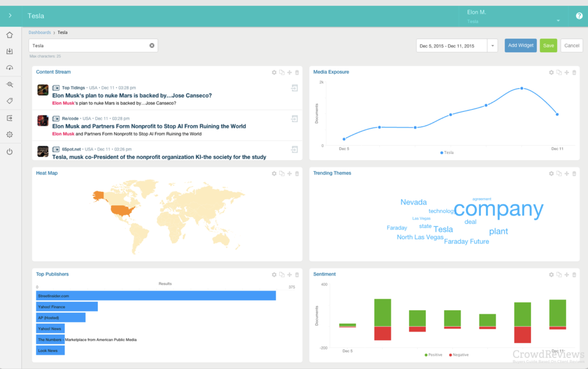Open the Nonprofit to Stop AI article headline
Image resolution: width=588 pixels, height=369 pixels.
click(149, 126)
